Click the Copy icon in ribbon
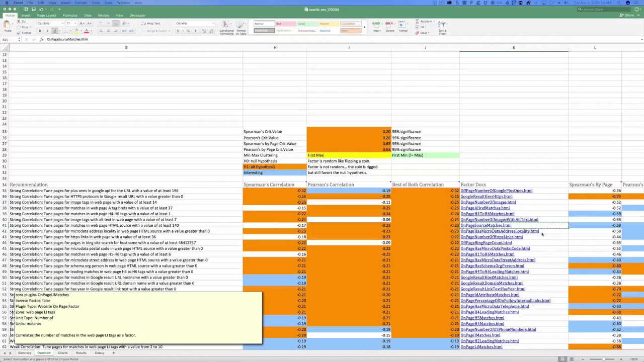The image size is (644, 362). click(19, 27)
